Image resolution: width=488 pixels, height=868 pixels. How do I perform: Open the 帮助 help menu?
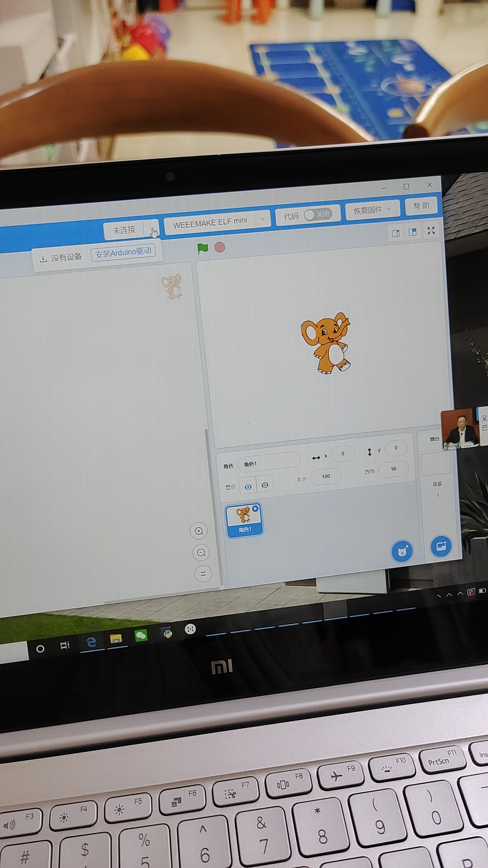(x=421, y=206)
